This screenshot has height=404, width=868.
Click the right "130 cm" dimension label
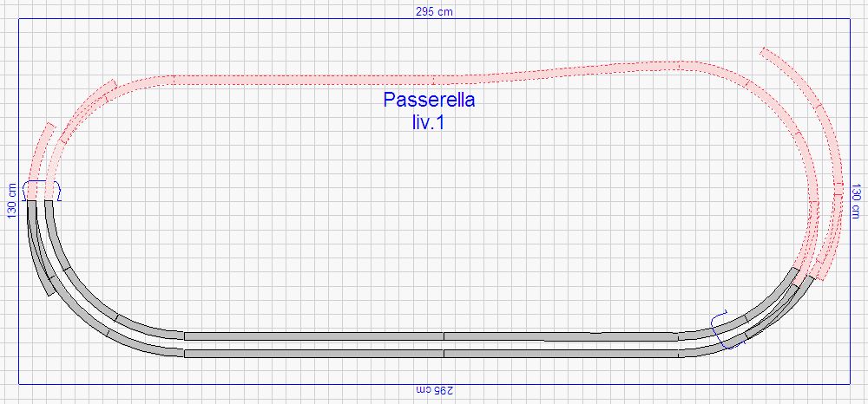856,201
